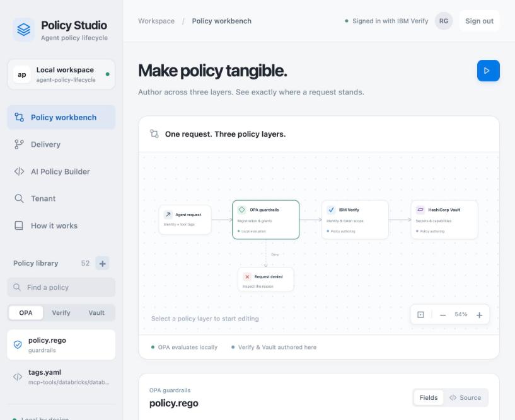Select the IBM Verify node
This screenshot has height=420, width=515.
click(x=355, y=220)
